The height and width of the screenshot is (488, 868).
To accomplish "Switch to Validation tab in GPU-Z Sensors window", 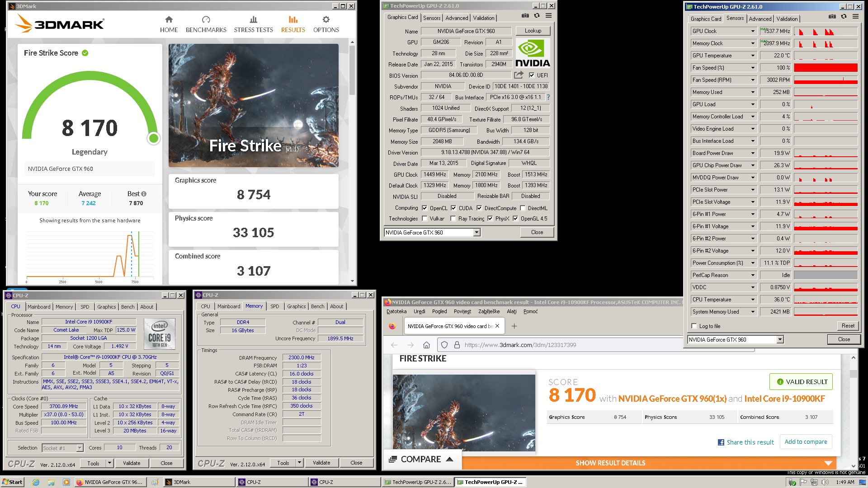I will (787, 19).
